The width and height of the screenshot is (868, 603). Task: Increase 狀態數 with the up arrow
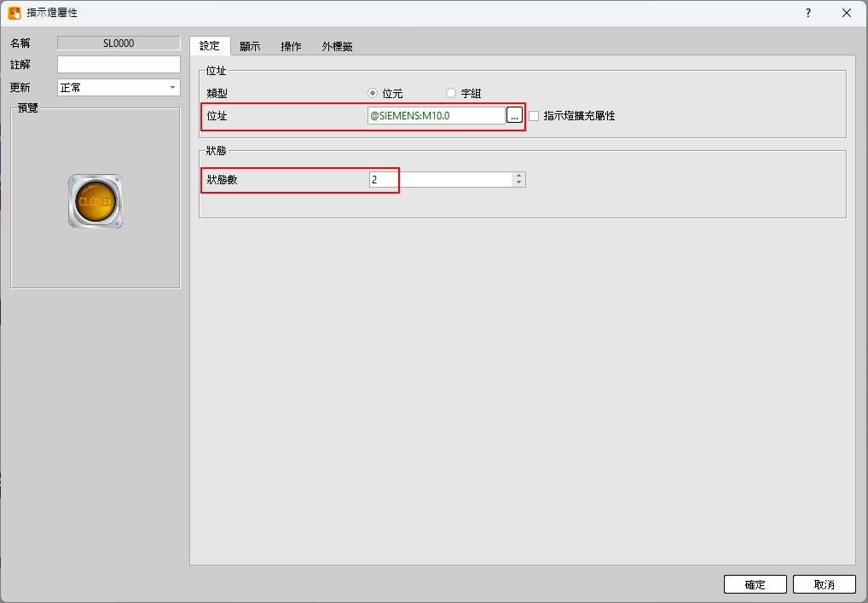pyautogui.click(x=518, y=176)
